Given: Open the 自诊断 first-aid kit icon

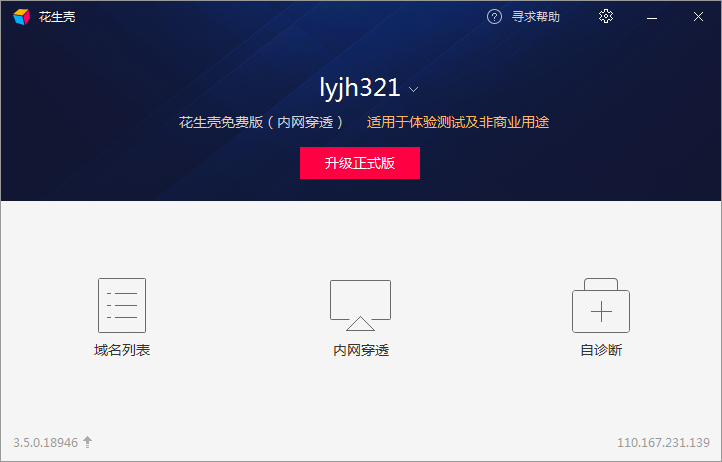Looking at the screenshot, I should pyautogui.click(x=601, y=305).
